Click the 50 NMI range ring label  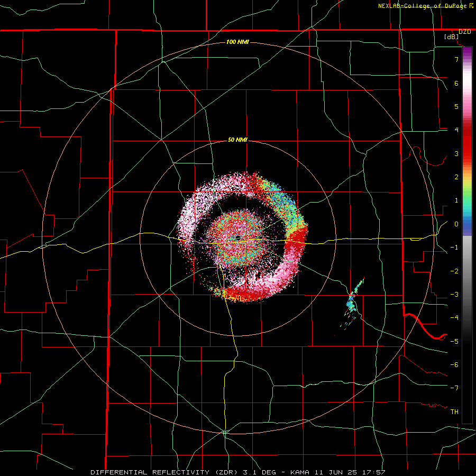pyautogui.click(x=237, y=140)
